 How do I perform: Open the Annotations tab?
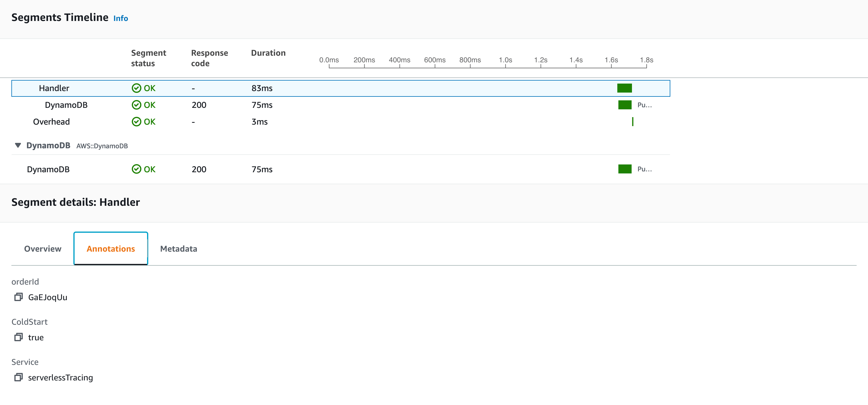click(x=111, y=249)
